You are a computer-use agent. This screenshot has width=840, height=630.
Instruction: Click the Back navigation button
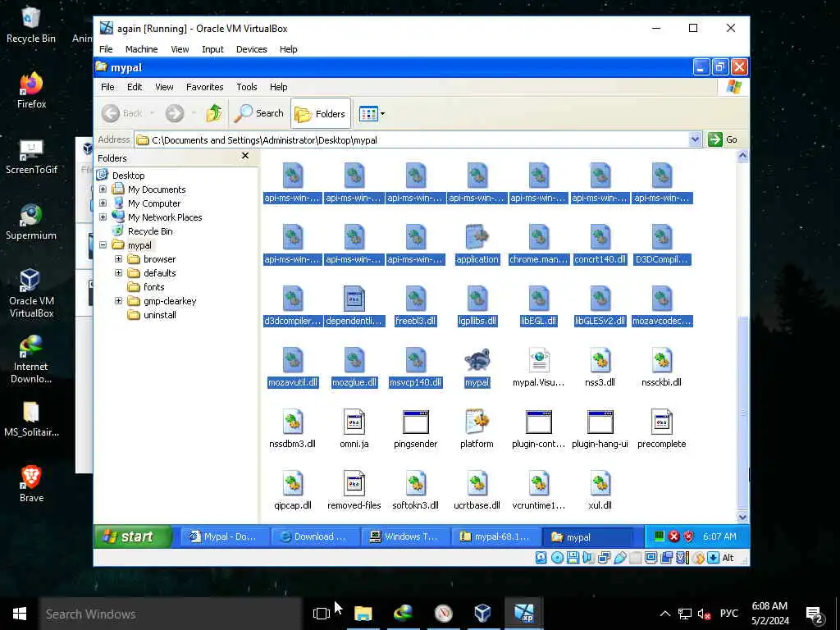click(x=122, y=113)
